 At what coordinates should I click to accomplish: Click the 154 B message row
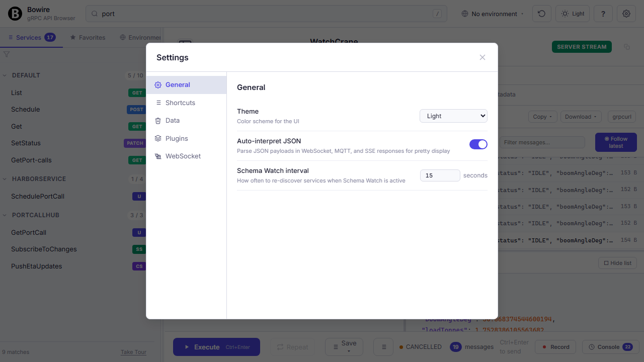pyautogui.click(x=568, y=240)
